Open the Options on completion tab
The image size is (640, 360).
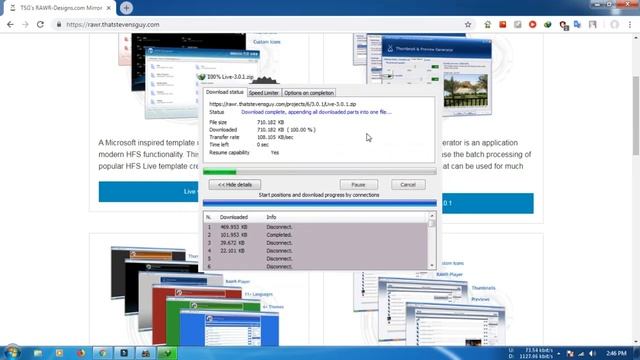point(309,93)
